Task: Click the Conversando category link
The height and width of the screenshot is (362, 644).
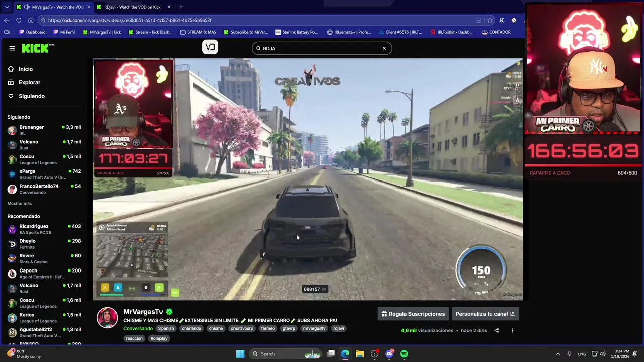Action: 138,328
